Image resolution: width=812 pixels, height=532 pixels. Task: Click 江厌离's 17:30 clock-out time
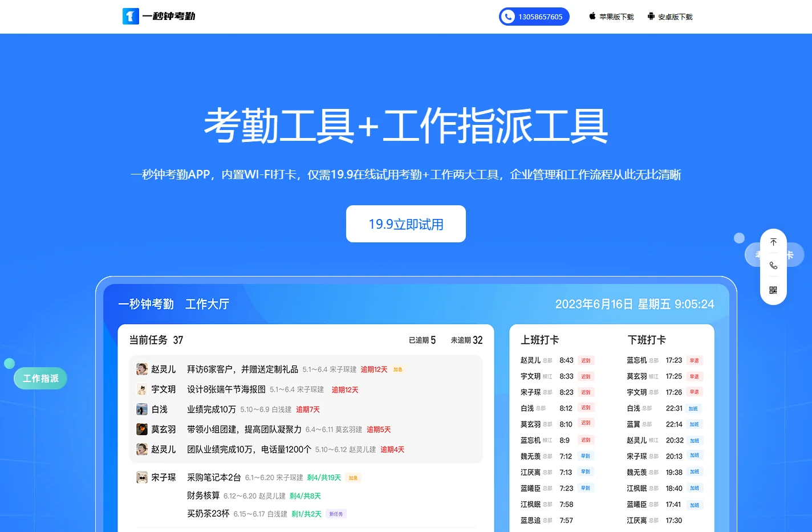(x=674, y=521)
